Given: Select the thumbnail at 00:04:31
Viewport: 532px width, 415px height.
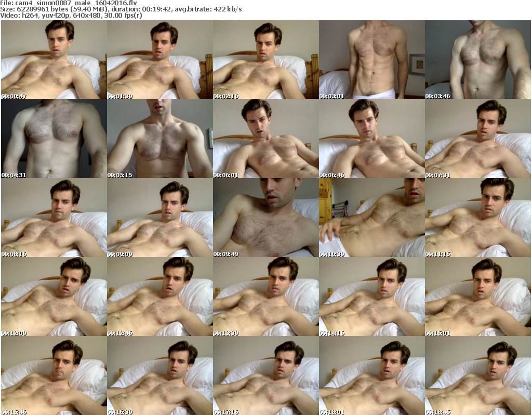Looking at the screenshot, I should click(54, 139).
